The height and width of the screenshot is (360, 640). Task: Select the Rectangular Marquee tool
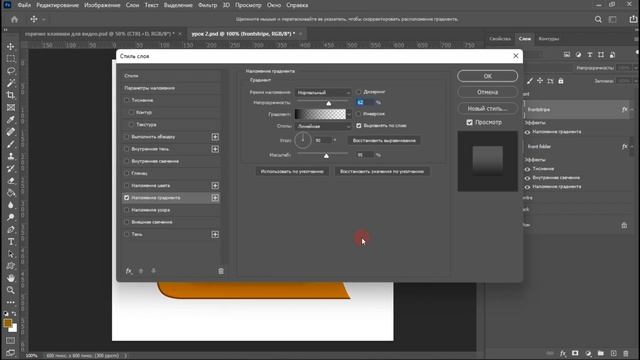pos(11,58)
